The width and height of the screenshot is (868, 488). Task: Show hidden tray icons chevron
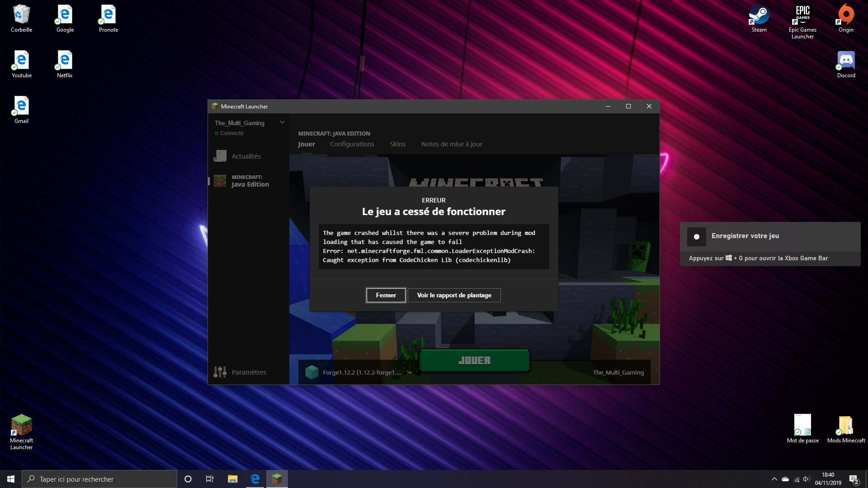[774, 479]
